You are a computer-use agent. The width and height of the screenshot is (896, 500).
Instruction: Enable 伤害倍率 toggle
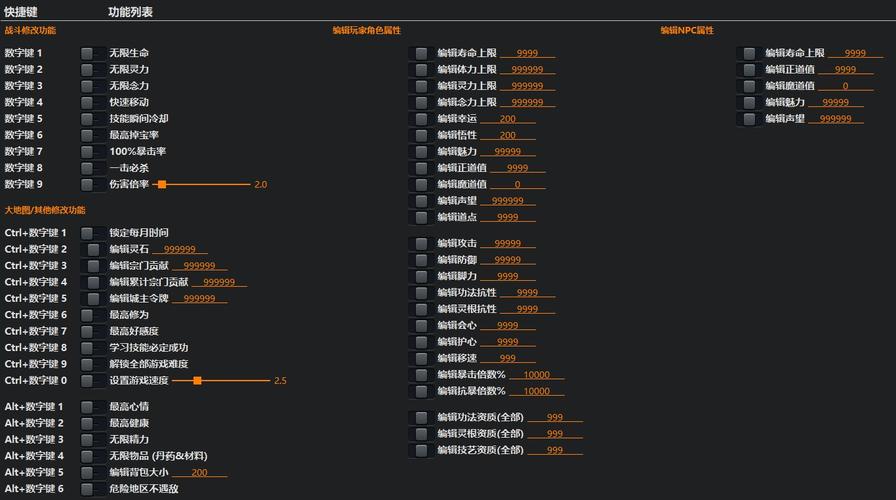[x=93, y=185]
